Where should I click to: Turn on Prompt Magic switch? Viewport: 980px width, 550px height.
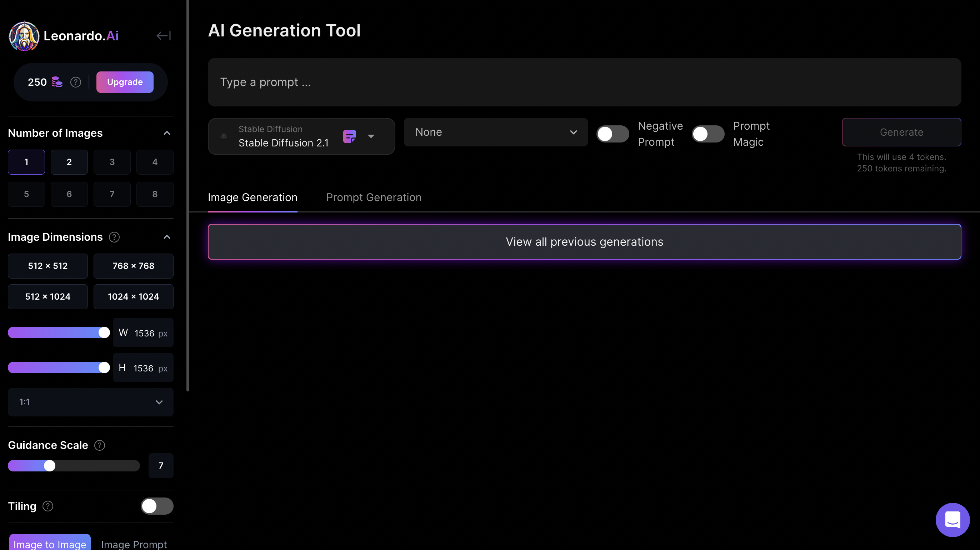coord(707,134)
